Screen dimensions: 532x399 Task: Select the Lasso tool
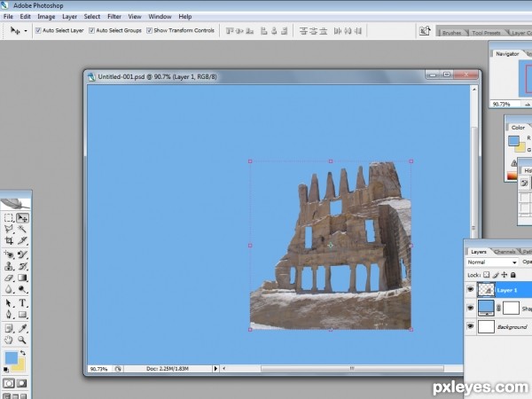tap(9, 229)
